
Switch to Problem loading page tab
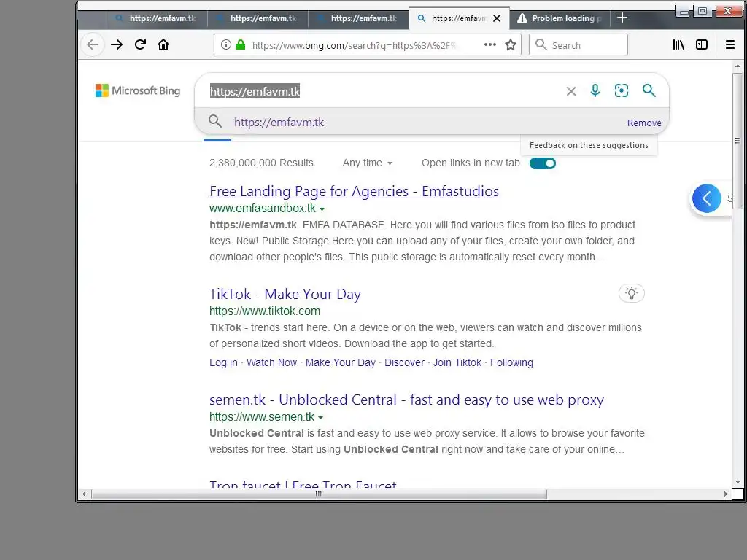point(560,18)
